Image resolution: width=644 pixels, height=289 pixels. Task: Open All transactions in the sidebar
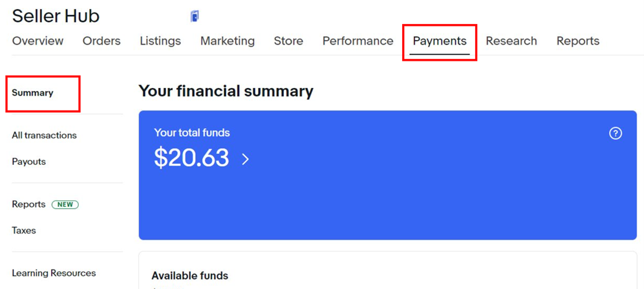(x=44, y=135)
